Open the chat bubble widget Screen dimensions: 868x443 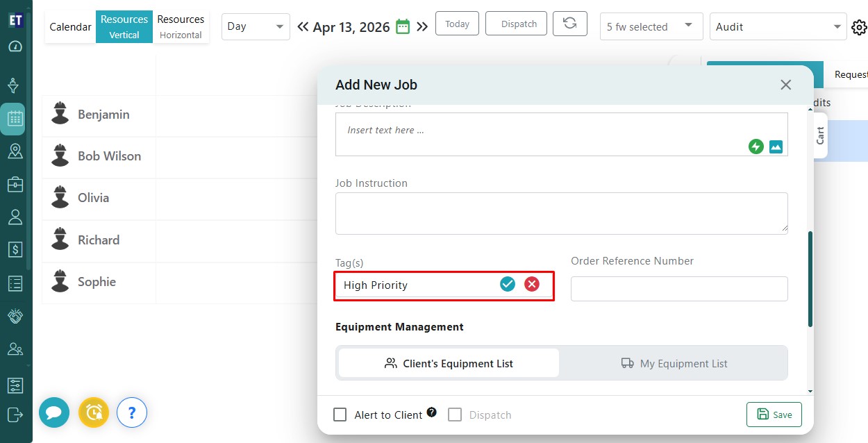coord(54,412)
